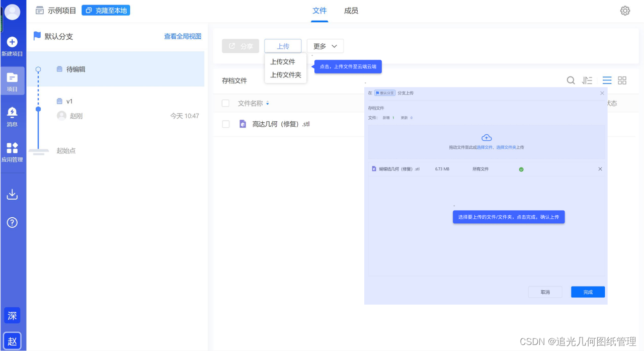Click the search magnifier in file list
The height and width of the screenshot is (351, 644).
[x=571, y=80]
